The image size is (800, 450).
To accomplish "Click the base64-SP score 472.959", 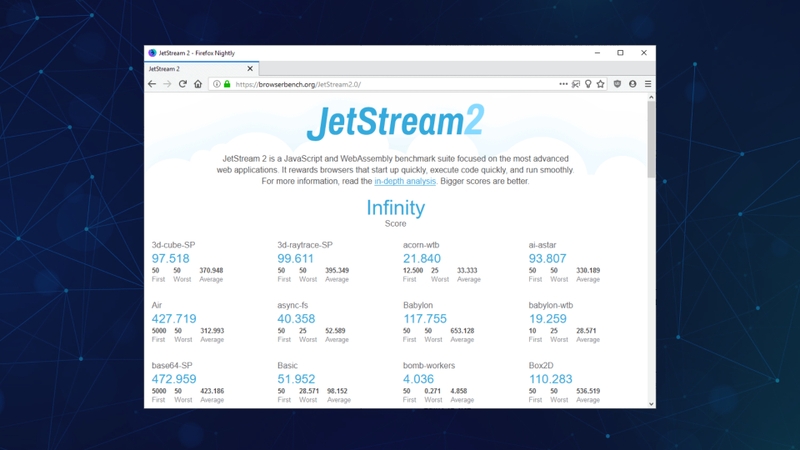I will (174, 379).
